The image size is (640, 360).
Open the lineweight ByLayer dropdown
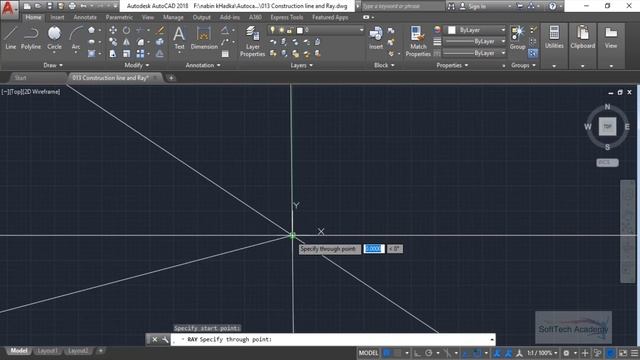click(x=474, y=42)
